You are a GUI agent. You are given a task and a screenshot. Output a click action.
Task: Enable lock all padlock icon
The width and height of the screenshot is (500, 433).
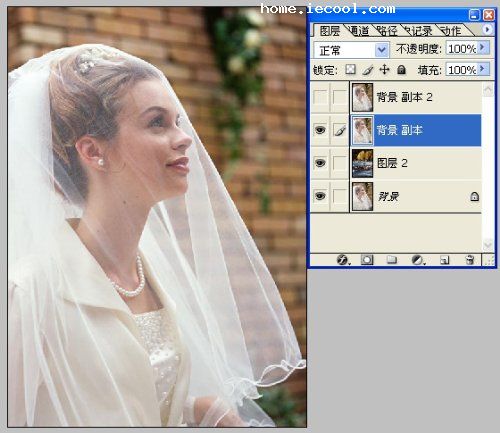tap(401, 69)
